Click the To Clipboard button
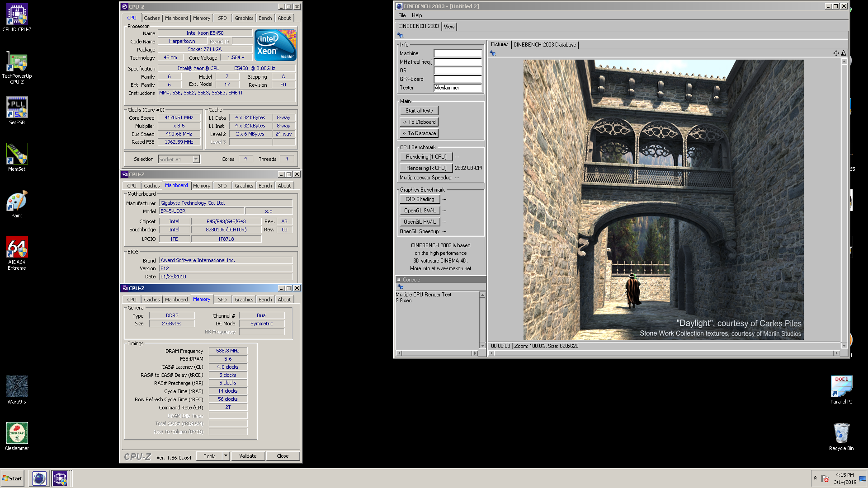868x488 pixels. [419, 122]
